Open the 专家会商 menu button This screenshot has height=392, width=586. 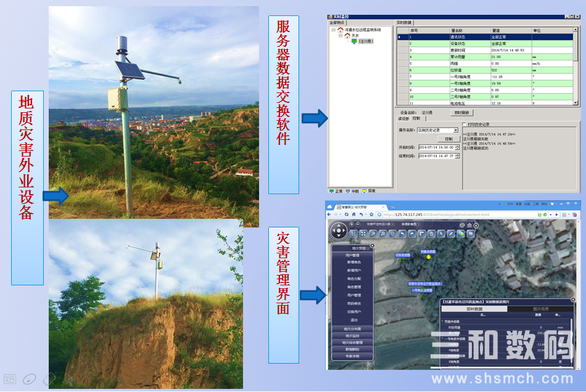(352, 356)
